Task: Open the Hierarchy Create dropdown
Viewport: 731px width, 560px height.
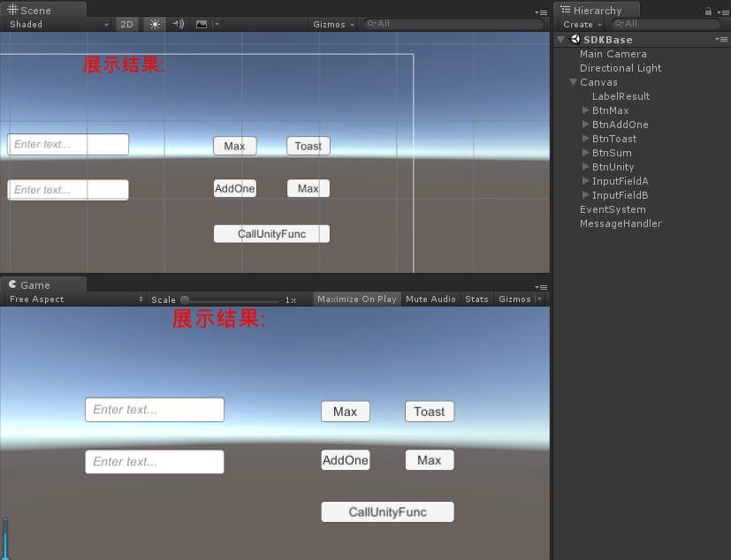Action: tap(583, 24)
